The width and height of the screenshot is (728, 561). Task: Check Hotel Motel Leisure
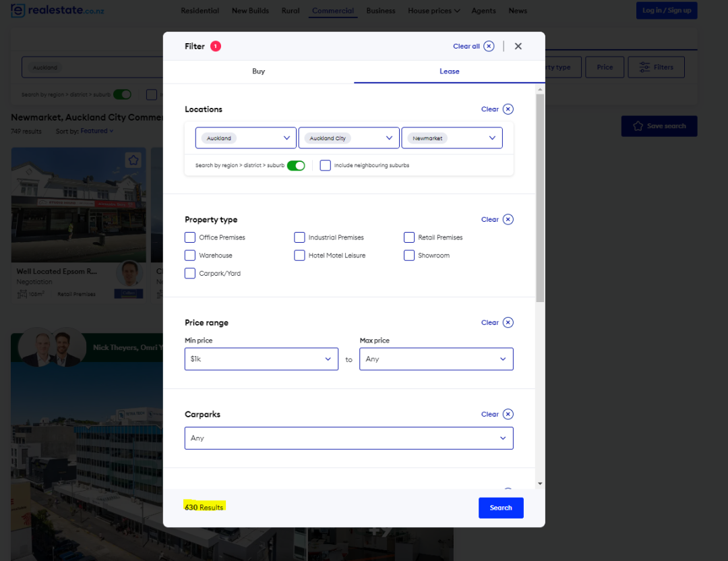299,256
